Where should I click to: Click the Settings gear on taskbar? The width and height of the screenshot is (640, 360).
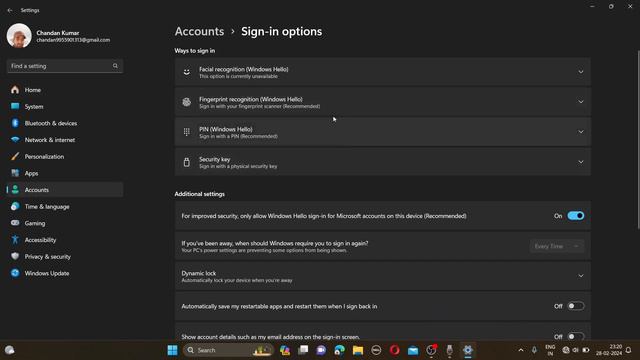click(468, 350)
